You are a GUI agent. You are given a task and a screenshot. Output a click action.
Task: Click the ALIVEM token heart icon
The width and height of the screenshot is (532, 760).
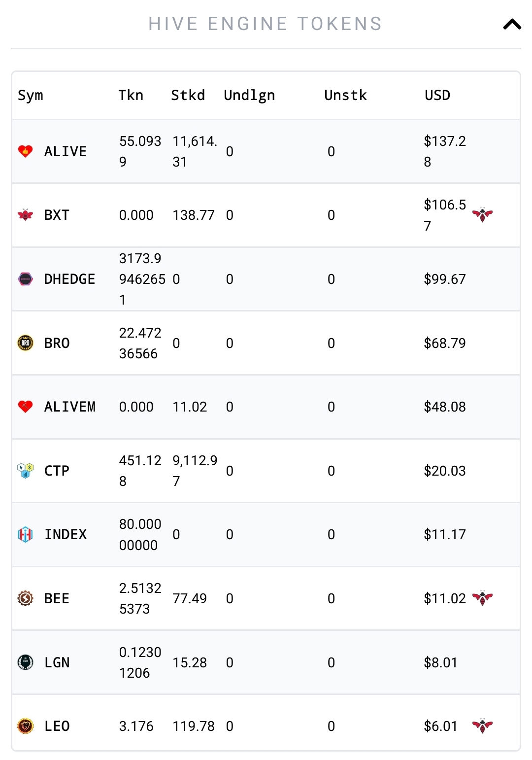[25, 407]
